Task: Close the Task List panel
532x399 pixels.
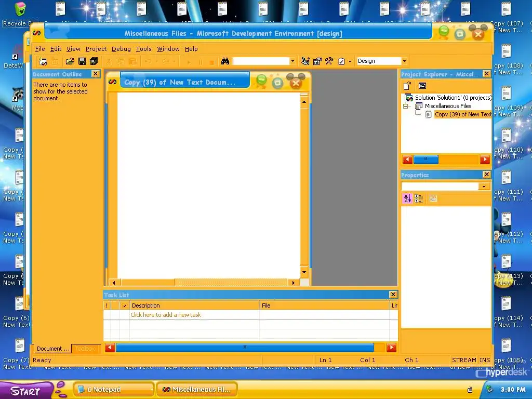Action: pos(393,295)
